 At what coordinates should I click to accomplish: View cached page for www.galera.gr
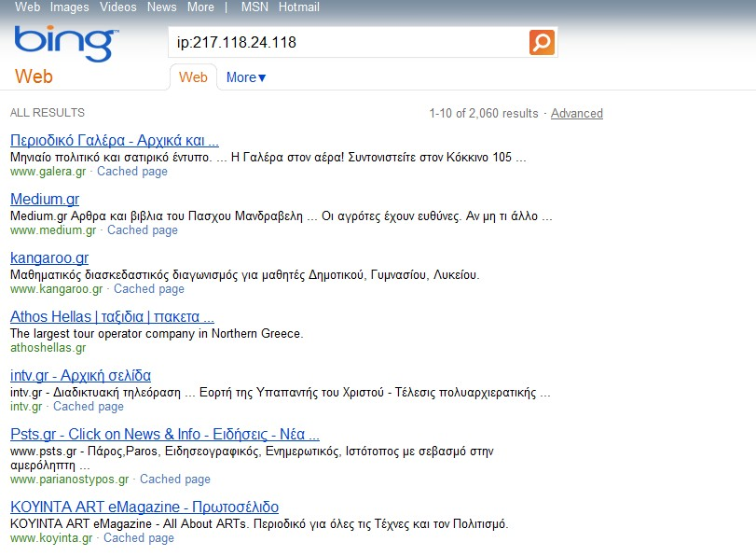point(132,172)
